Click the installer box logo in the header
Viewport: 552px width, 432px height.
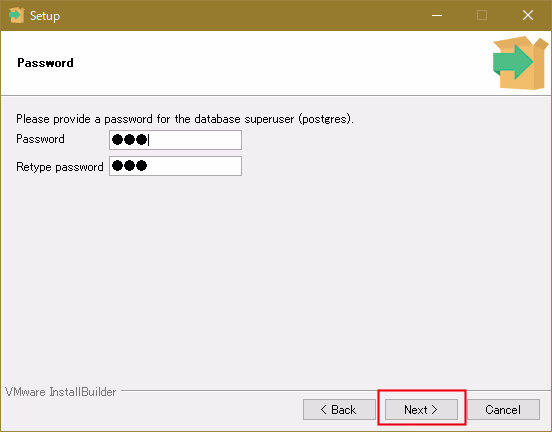[520, 63]
